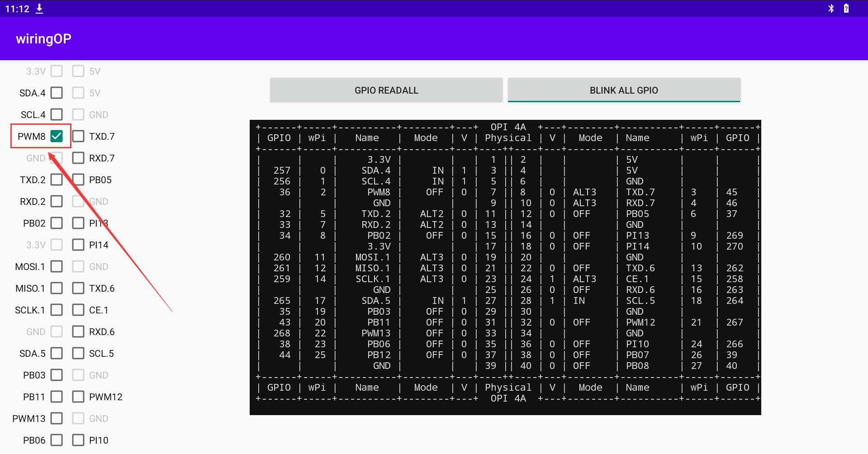Click the 11:12 clock in status bar

[x=17, y=9]
